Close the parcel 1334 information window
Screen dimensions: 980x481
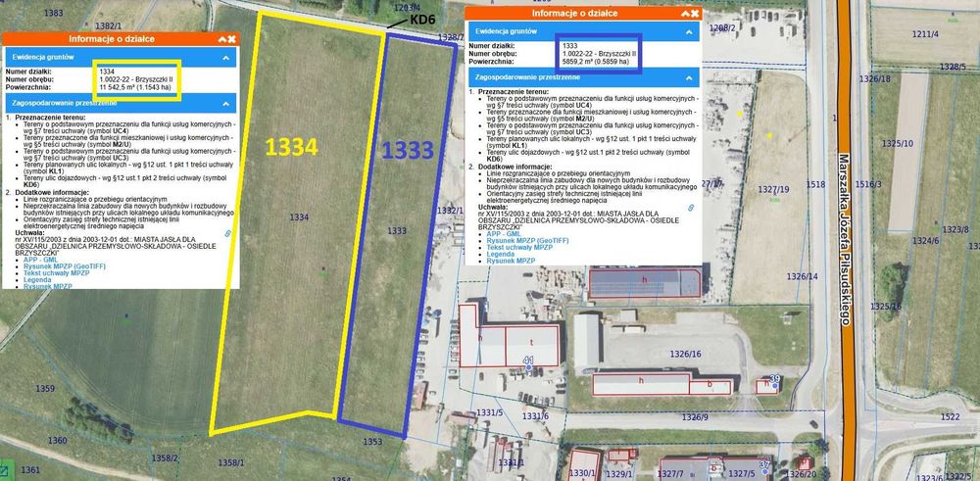click(231, 39)
